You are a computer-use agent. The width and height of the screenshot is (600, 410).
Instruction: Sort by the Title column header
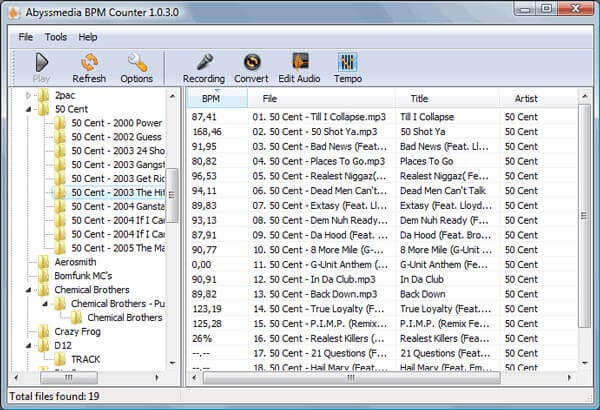click(447, 98)
